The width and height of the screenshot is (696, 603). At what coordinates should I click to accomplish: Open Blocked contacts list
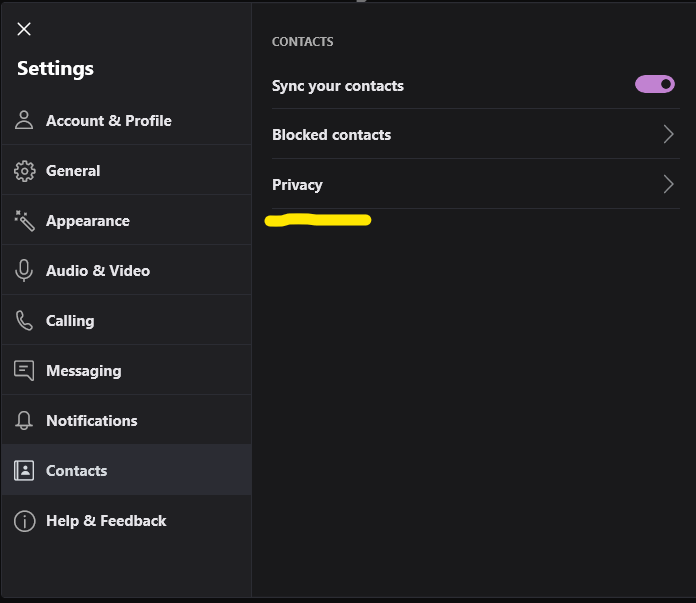tap(331, 135)
